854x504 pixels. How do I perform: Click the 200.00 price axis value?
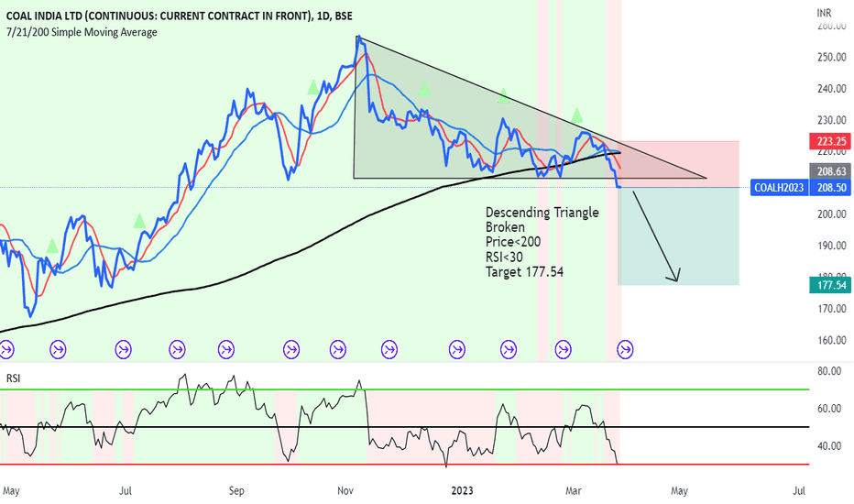[x=832, y=214]
